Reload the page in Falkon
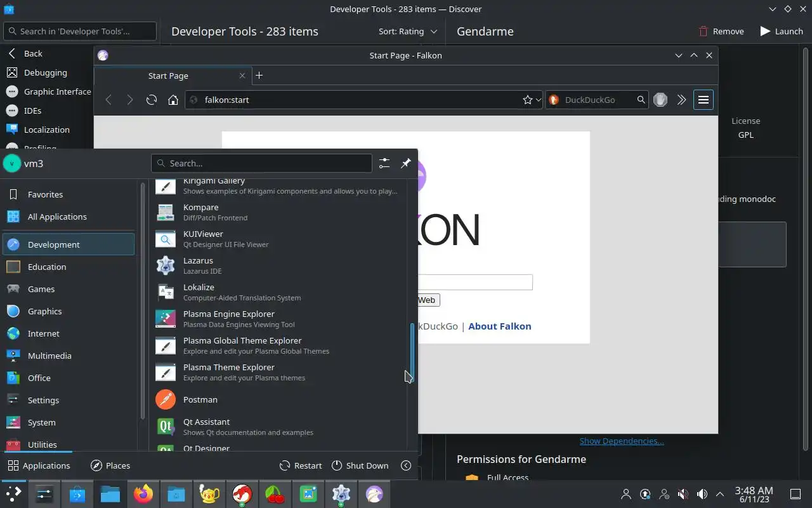This screenshot has width=812, height=508. tap(151, 100)
